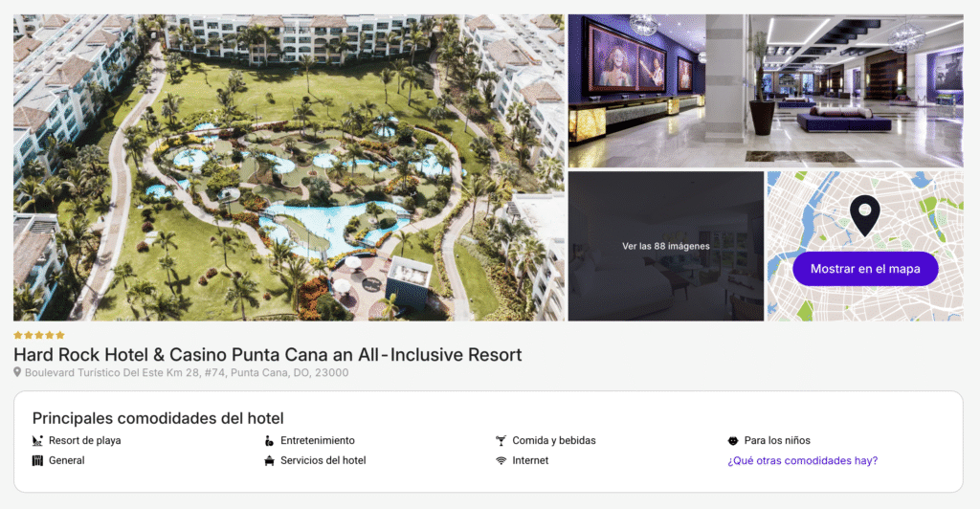View all 88 images thumbnail
The width and height of the screenshot is (980, 509).
[666, 246]
